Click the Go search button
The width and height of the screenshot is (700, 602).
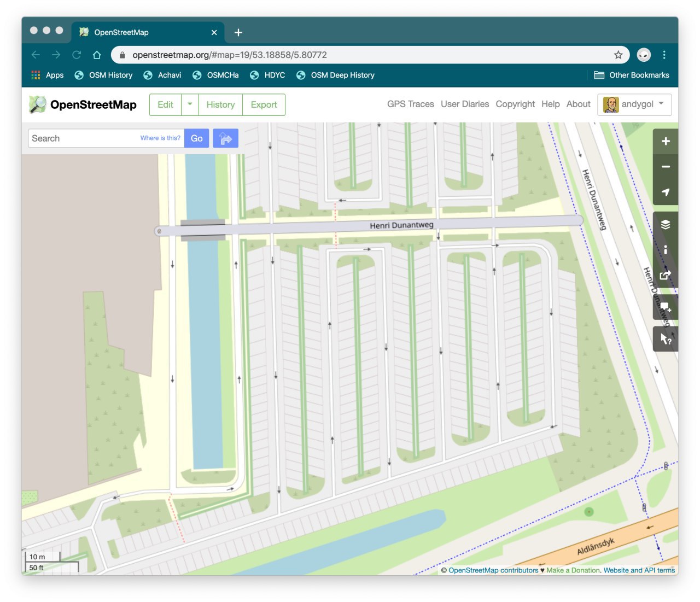tap(197, 138)
